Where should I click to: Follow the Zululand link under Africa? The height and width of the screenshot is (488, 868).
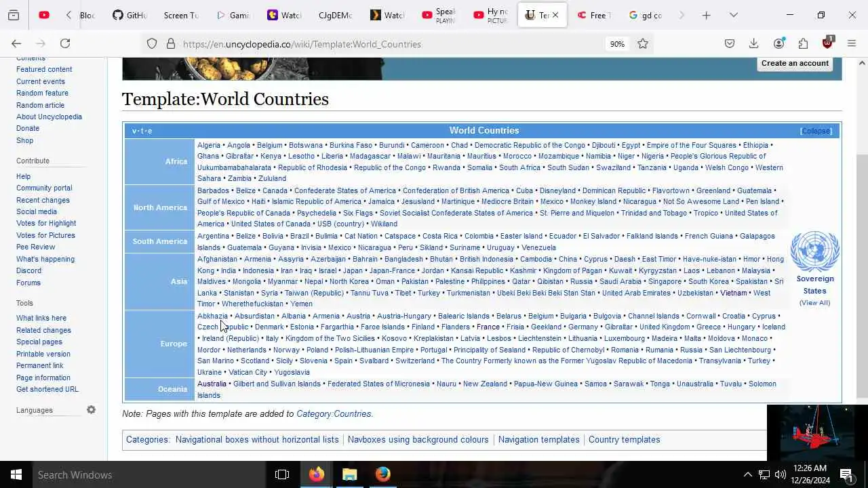[x=272, y=179]
